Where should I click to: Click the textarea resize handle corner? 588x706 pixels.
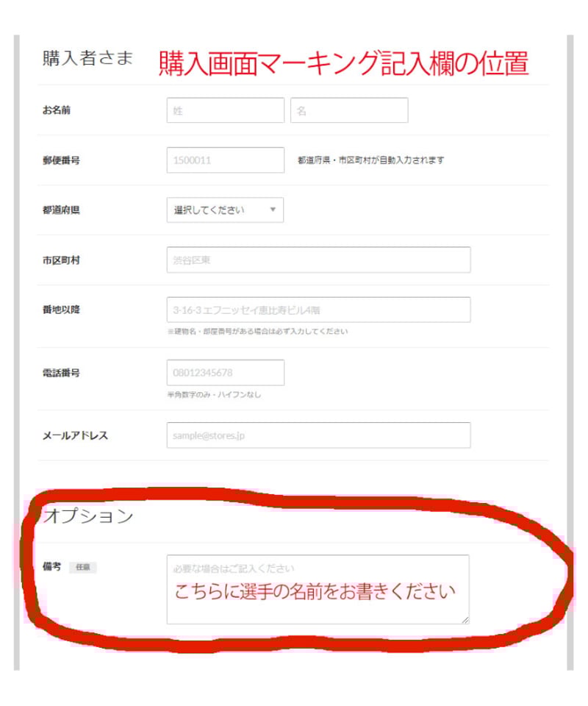(x=465, y=620)
